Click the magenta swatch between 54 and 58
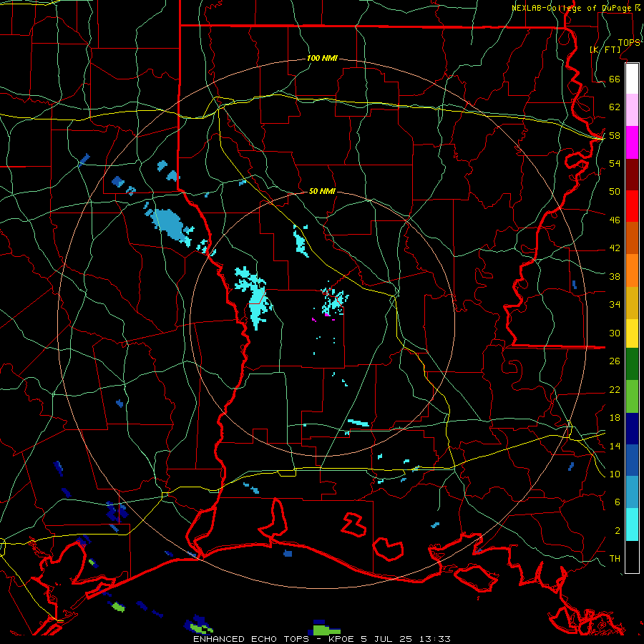This screenshot has width=644, height=644. click(x=632, y=142)
